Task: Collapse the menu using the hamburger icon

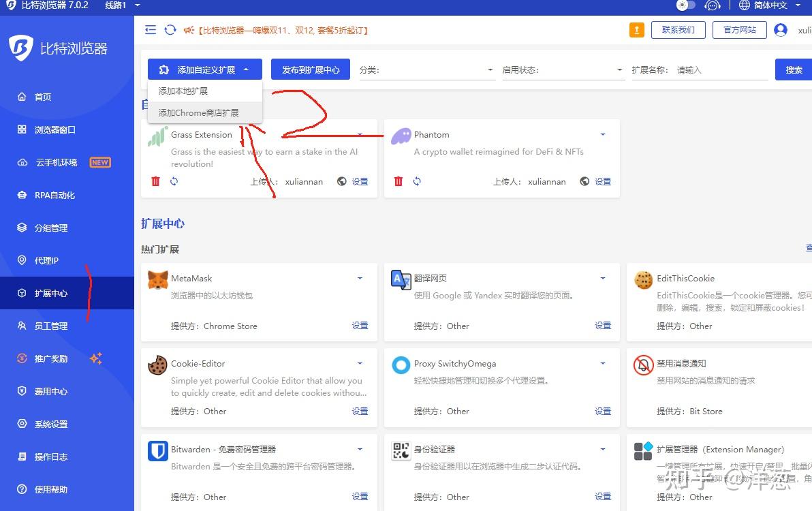Action: pos(151,30)
